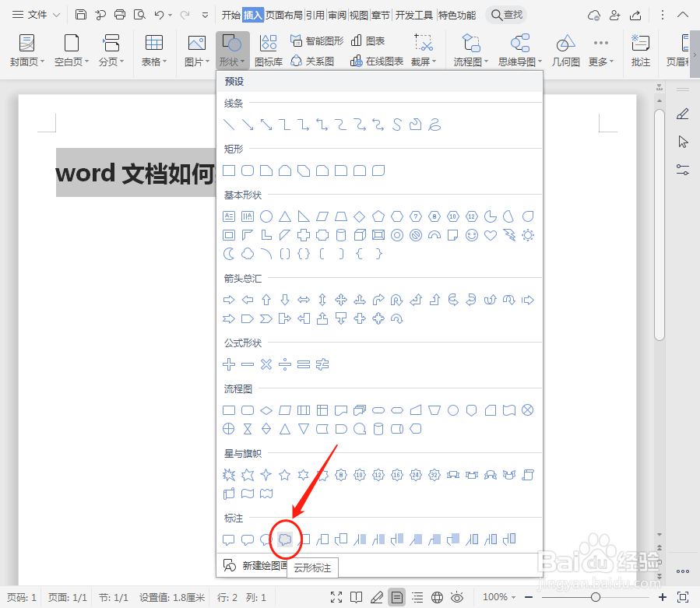Image resolution: width=700 pixels, height=608 pixels.
Task: Switch to the Home tab
Action: [x=230, y=15]
